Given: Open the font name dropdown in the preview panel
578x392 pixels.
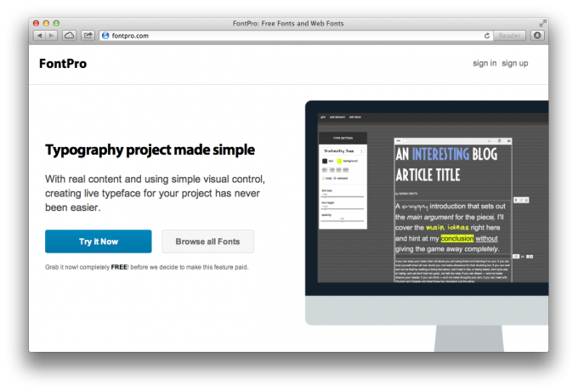Looking at the screenshot, I should pos(343,151).
